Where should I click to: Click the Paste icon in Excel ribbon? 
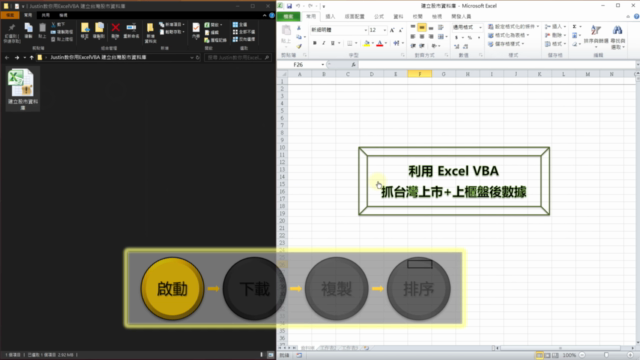pos(286,30)
